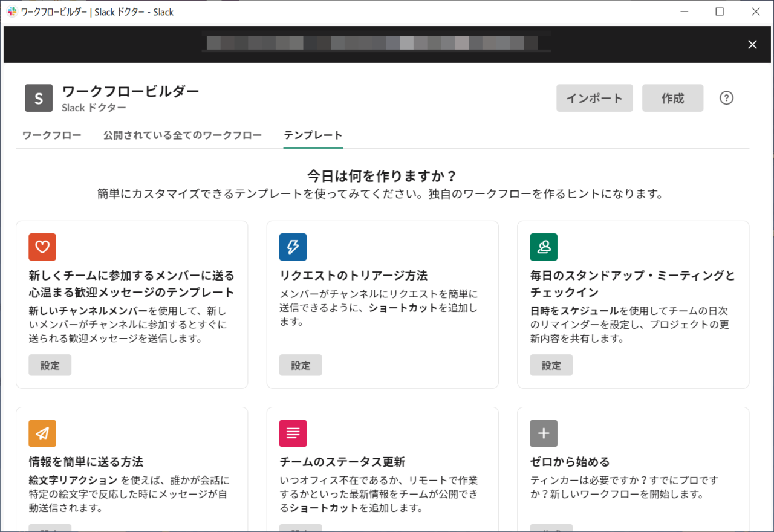Click the green stand-up meeting person icon
Screen dimensions: 774x532
(x=544, y=247)
